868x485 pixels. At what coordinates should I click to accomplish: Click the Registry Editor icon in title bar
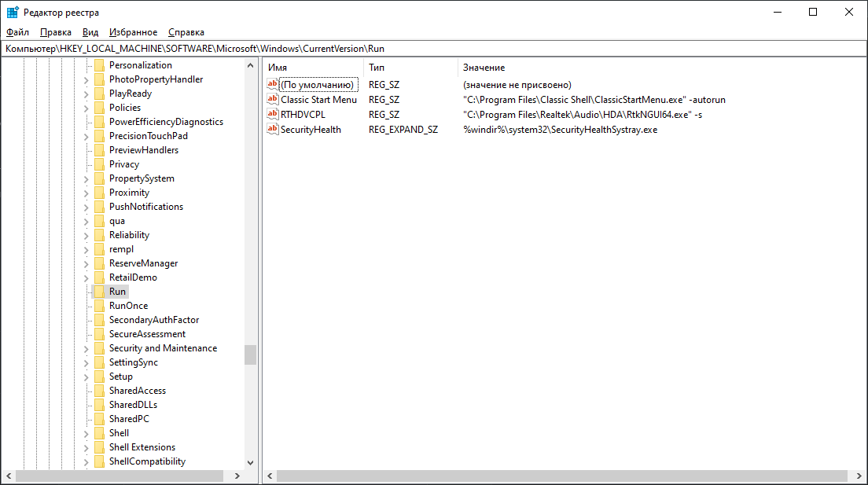(x=13, y=12)
